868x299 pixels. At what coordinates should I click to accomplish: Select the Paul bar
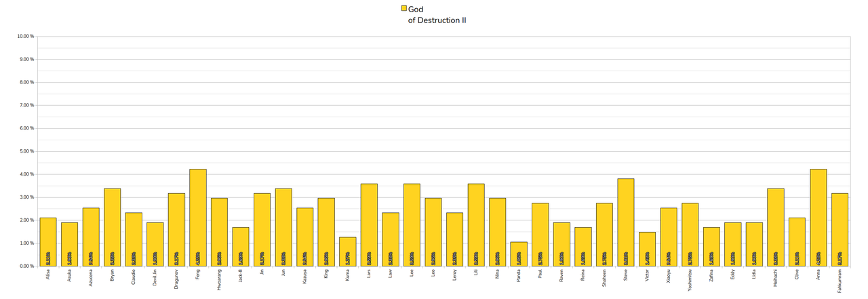pos(540,235)
